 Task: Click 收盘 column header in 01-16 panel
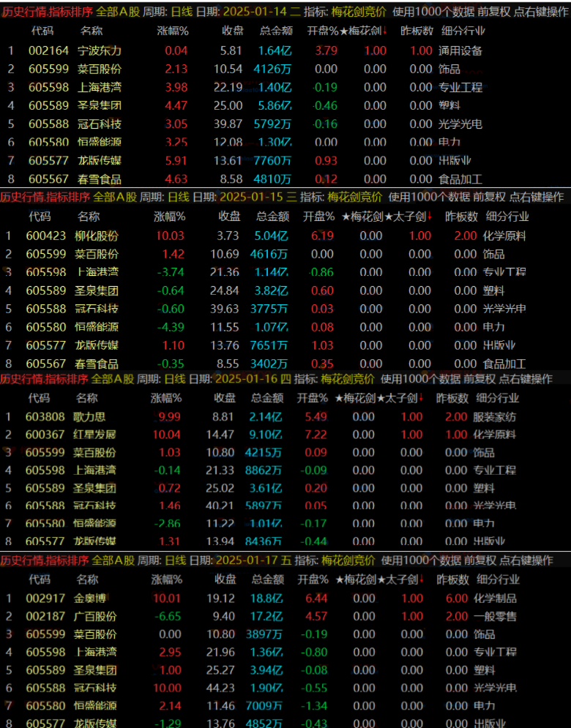225,398
